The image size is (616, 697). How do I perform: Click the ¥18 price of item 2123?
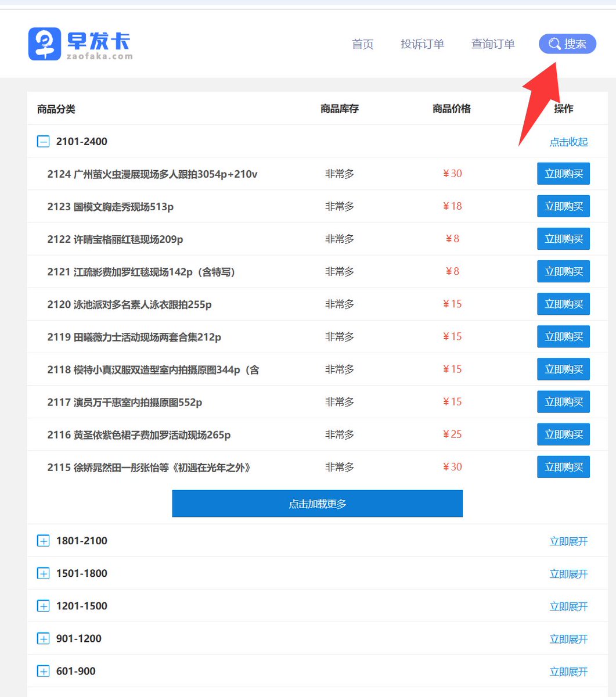click(x=452, y=206)
